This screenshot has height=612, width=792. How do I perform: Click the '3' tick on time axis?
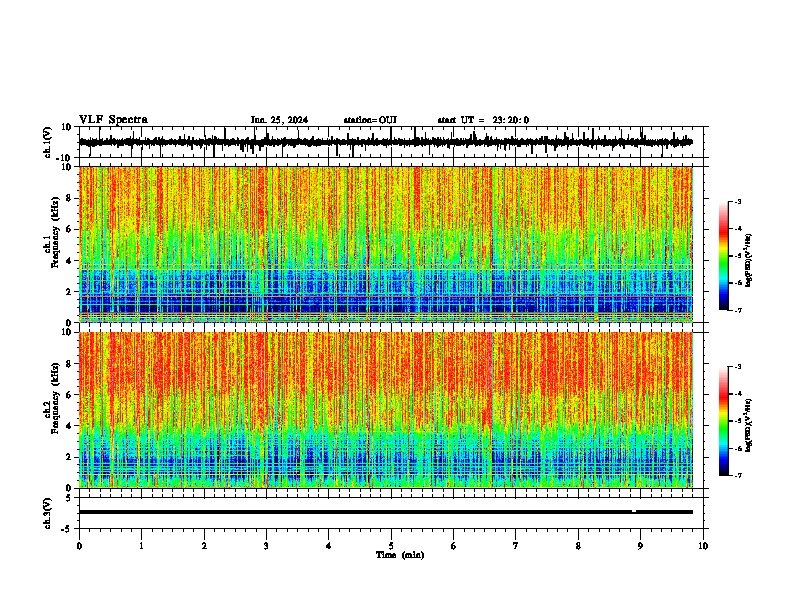pyautogui.click(x=266, y=546)
